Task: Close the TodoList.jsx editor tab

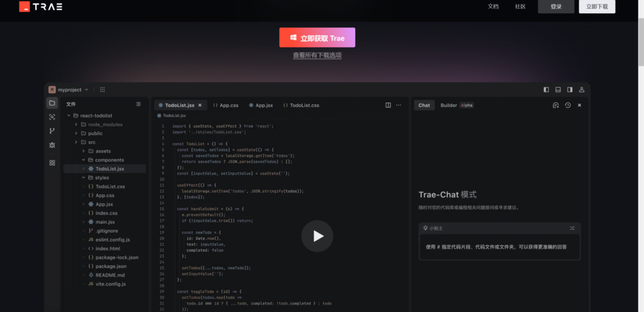Action: [x=200, y=105]
